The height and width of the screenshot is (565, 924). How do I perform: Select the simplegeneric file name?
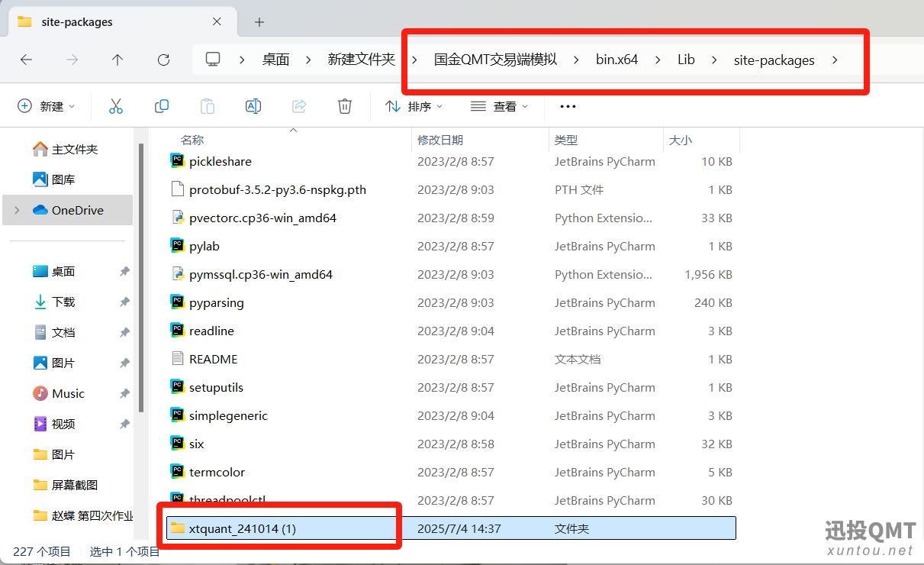coord(228,415)
